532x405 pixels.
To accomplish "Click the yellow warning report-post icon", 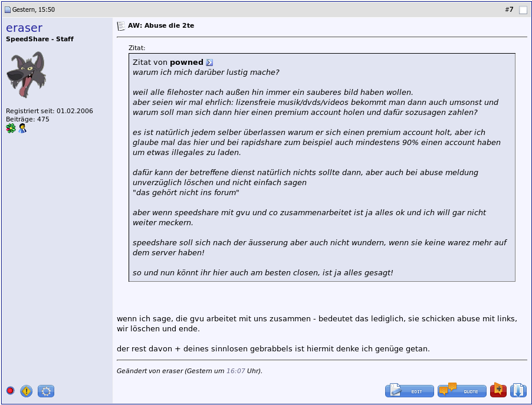I will click(x=27, y=391).
